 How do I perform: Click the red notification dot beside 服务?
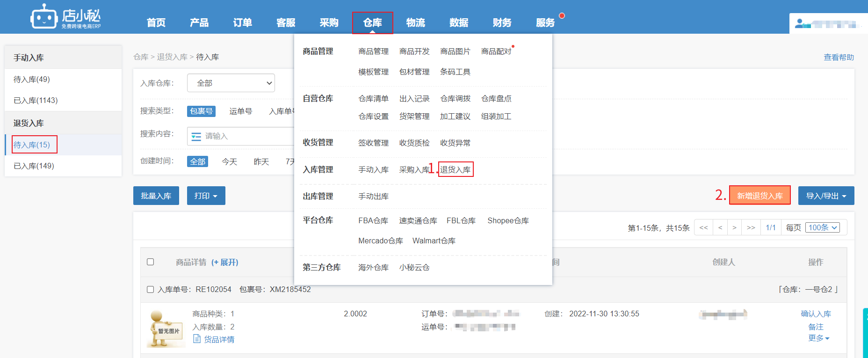(562, 15)
